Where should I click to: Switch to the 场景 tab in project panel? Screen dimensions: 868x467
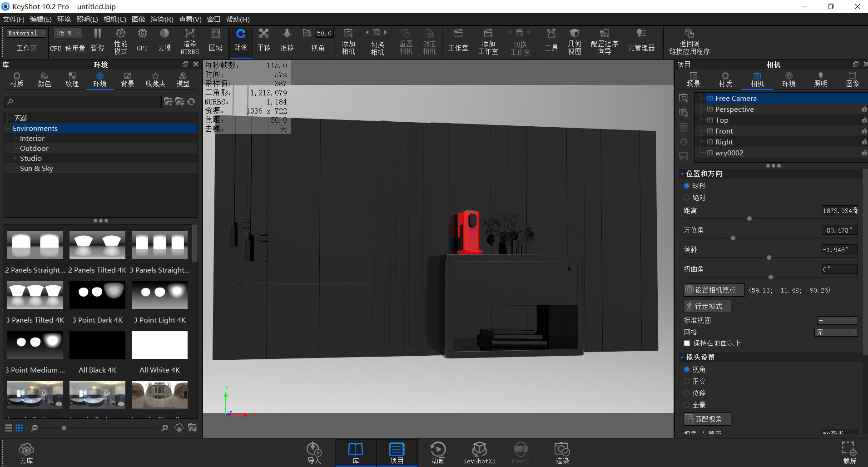coord(694,79)
